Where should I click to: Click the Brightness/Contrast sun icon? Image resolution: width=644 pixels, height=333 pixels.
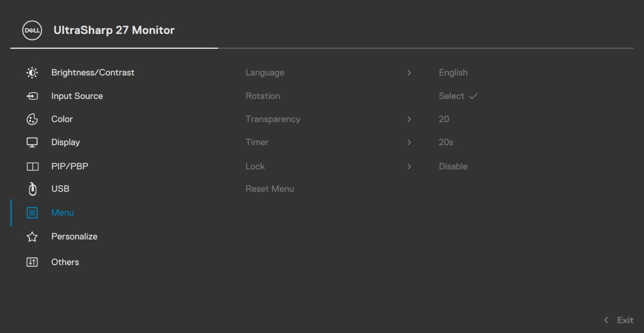32,73
